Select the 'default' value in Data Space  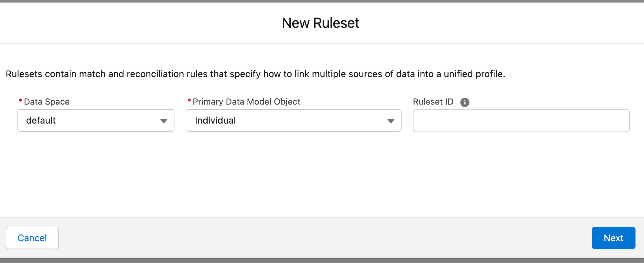coord(41,120)
